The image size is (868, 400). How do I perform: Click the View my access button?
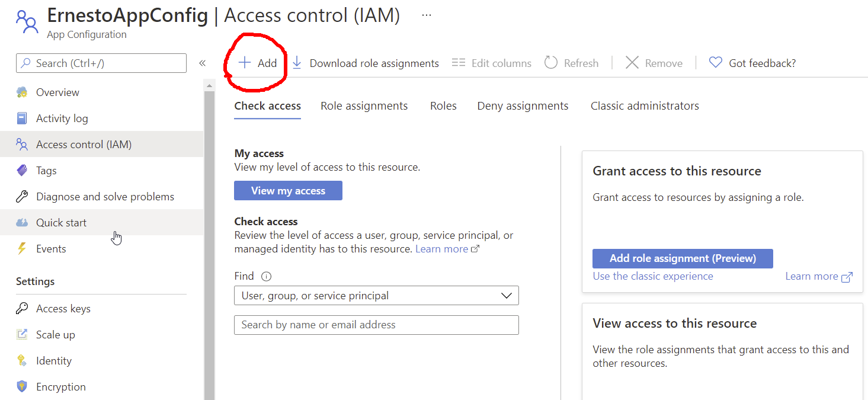(x=288, y=191)
